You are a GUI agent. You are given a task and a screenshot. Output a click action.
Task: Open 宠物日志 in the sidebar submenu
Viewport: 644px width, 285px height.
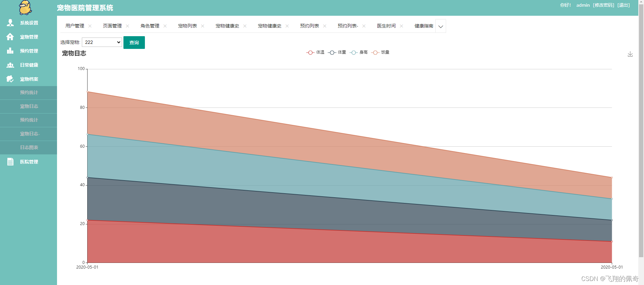pyautogui.click(x=29, y=106)
